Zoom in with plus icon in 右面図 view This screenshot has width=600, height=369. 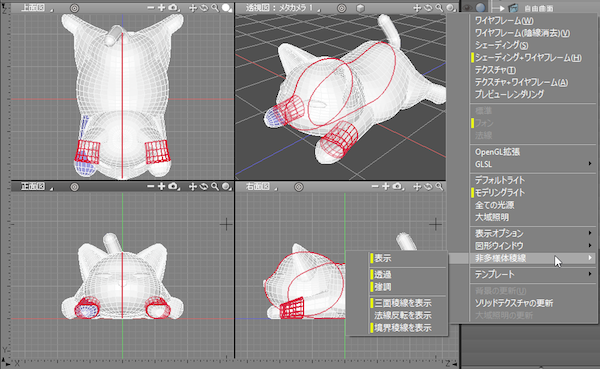385,186
